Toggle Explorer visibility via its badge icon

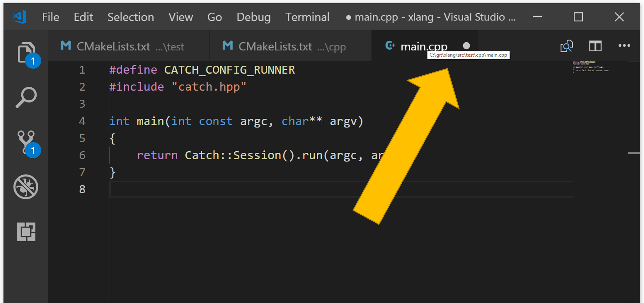[x=33, y=60]
